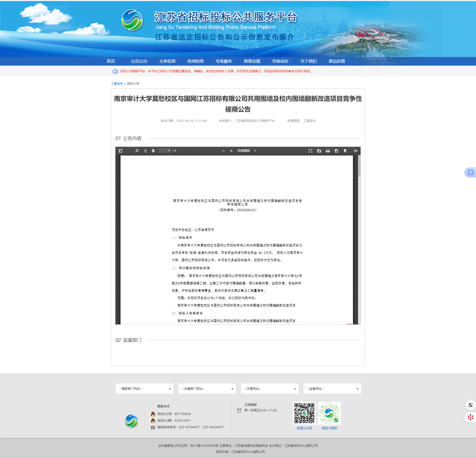Open a file in the PDF viewer
The width and height of the screenshot is (476, 458).
point(319,151)
